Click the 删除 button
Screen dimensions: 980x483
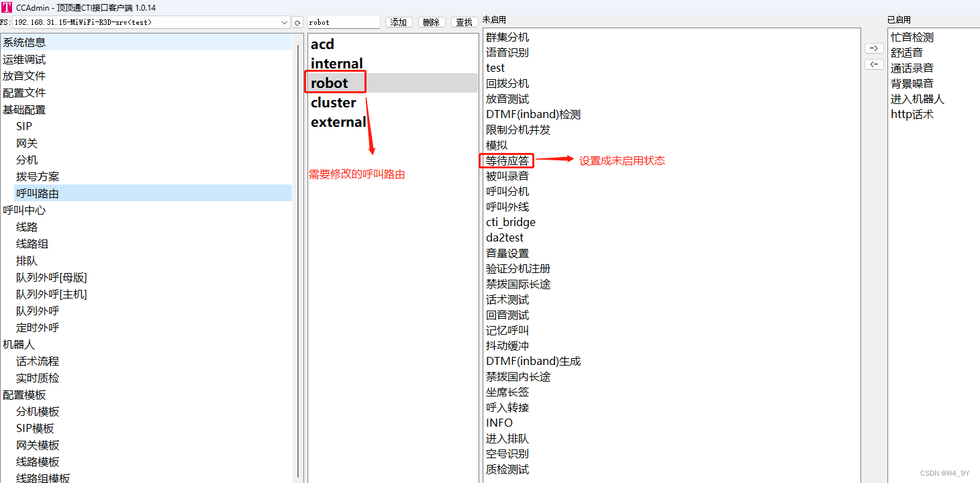[432, 22]
